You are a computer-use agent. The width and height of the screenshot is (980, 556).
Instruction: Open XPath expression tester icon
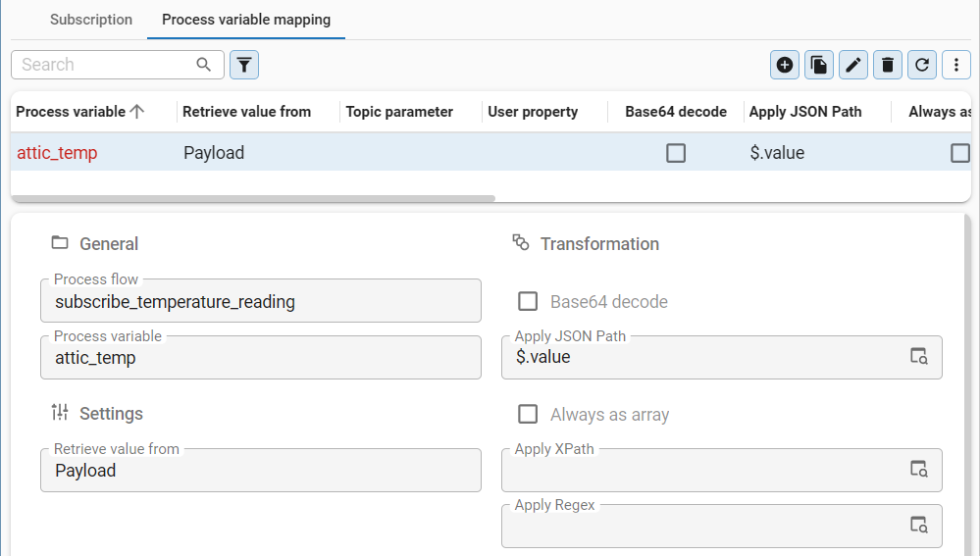(919, 469)
